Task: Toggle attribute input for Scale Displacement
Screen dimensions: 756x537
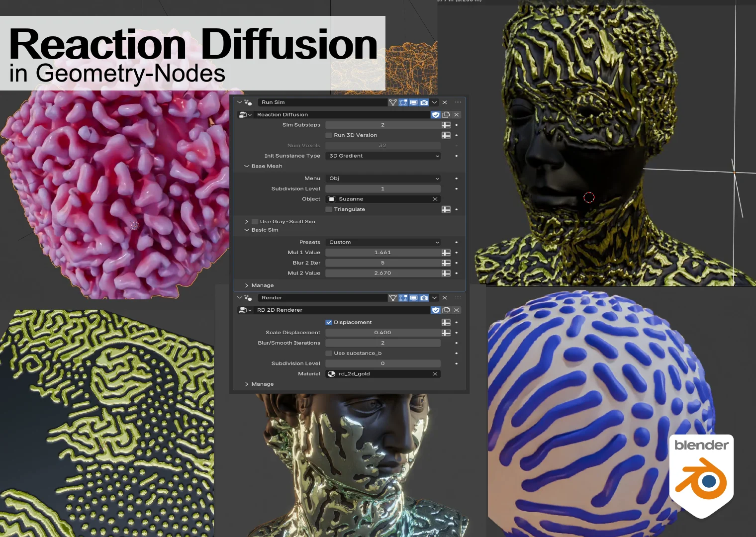Action: [x=446, y=333]
